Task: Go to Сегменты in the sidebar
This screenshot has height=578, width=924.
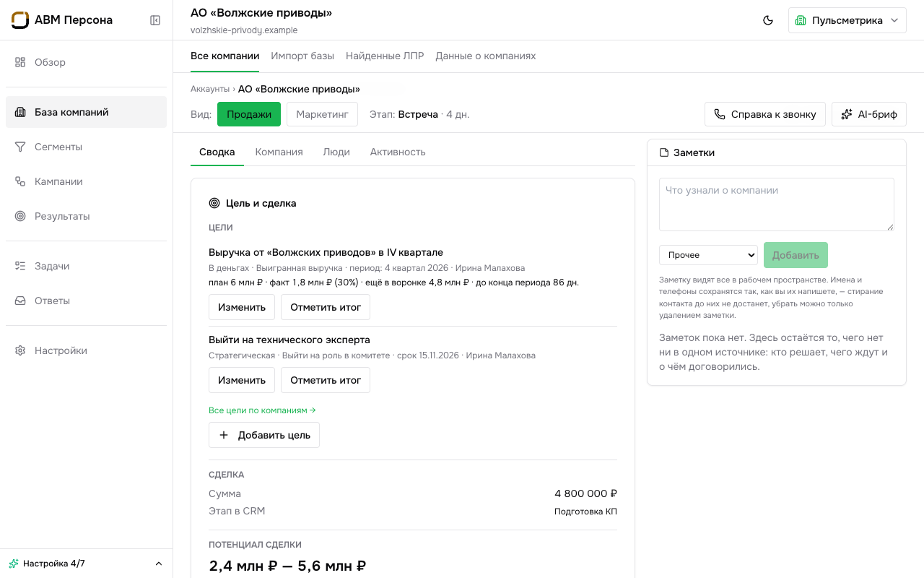Action: pos(86,147)
